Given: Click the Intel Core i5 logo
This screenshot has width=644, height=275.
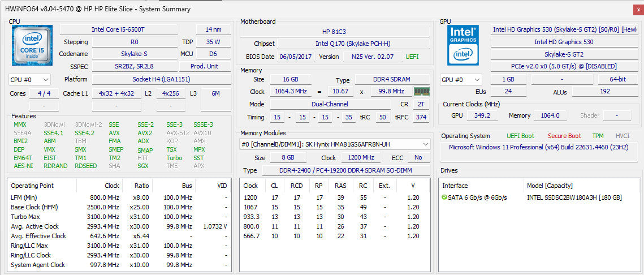Looking at the screenshot, I should point(32,45).
